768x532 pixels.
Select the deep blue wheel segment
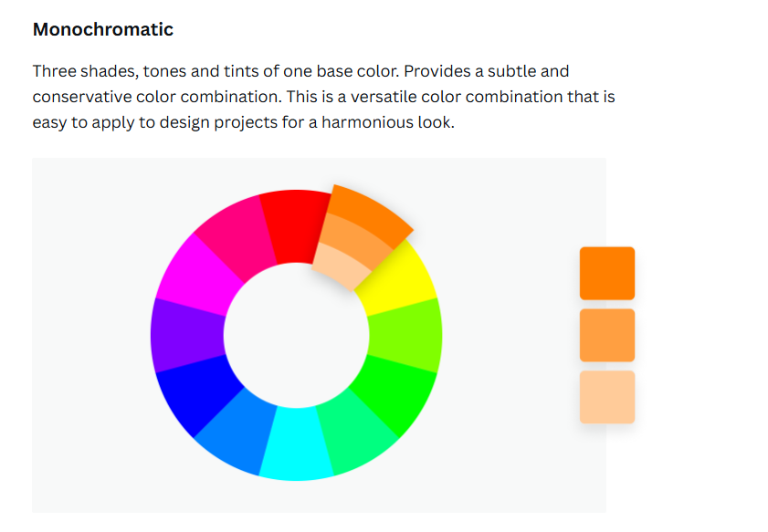point(197,393)
